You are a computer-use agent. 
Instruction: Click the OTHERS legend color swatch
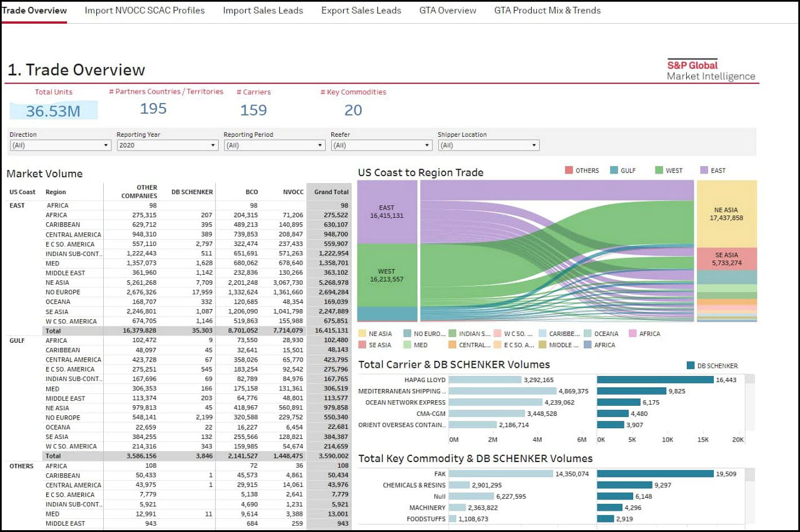[569, 170]
